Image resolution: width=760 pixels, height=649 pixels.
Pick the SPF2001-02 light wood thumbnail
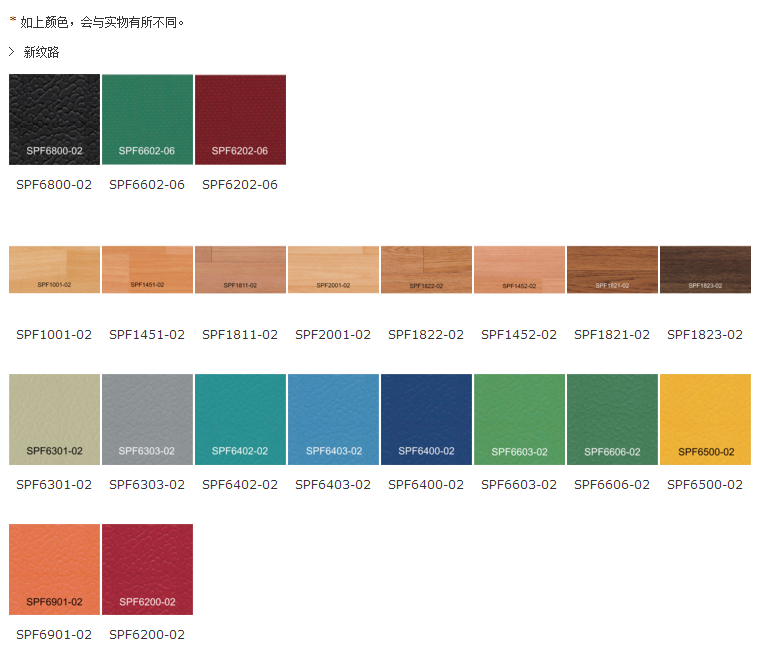333,269
